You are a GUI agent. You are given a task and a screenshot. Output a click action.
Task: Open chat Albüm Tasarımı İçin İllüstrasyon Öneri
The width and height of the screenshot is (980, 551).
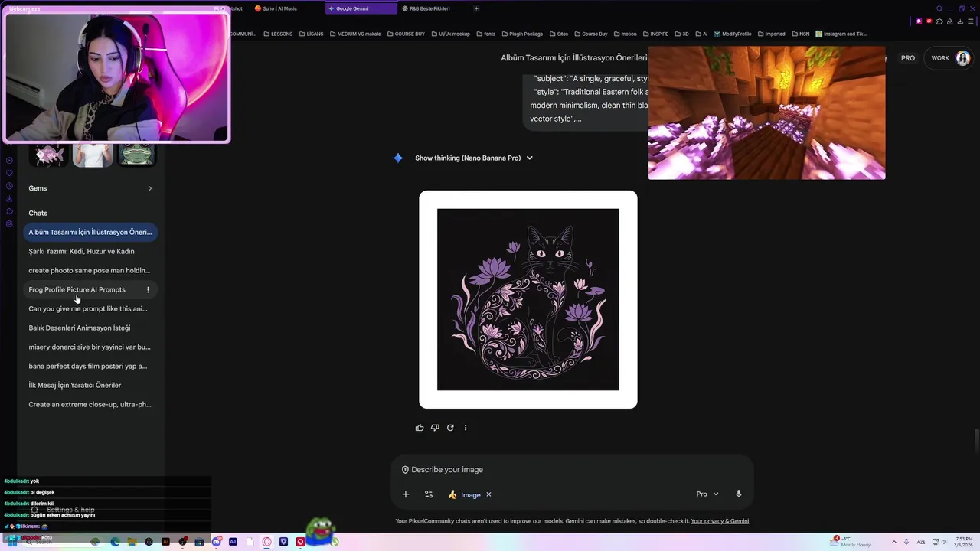[90, 232]
